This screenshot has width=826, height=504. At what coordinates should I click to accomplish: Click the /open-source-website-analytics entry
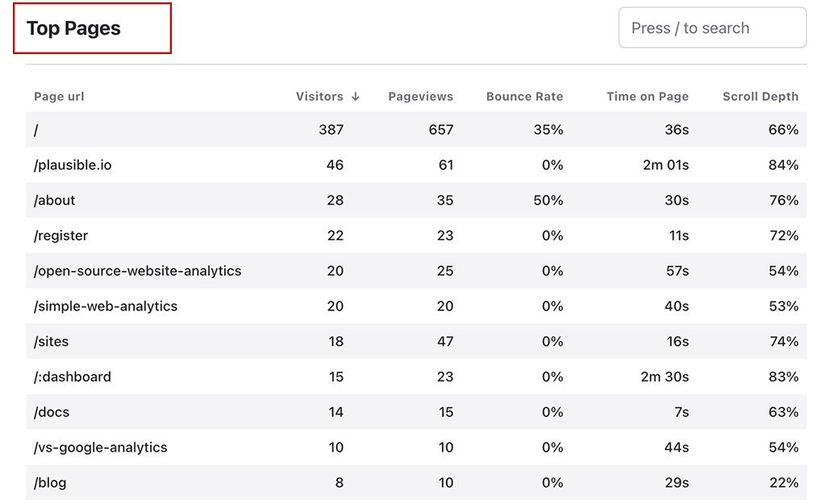137,271
